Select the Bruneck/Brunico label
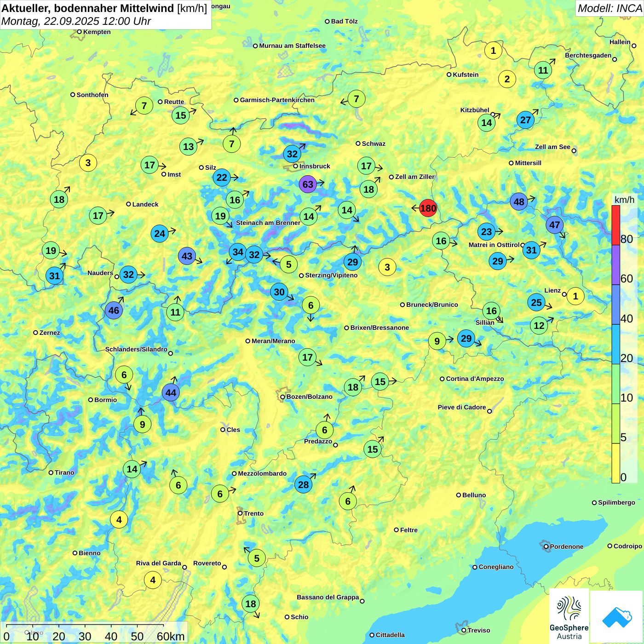The image size is (644, 644). tap(432, 305)
